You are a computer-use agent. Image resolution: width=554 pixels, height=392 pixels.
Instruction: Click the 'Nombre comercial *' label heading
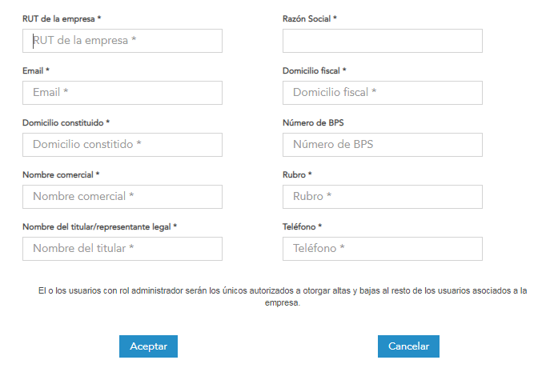(61, 174)
